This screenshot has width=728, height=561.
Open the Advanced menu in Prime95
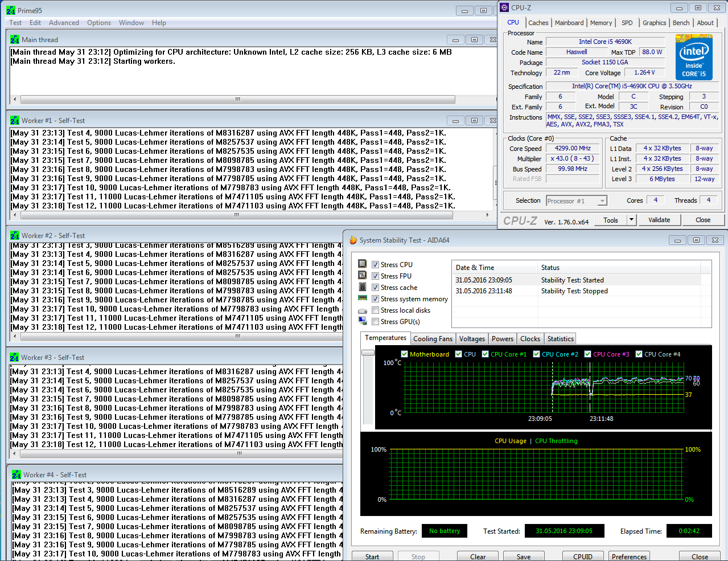(x=64, y=23)
